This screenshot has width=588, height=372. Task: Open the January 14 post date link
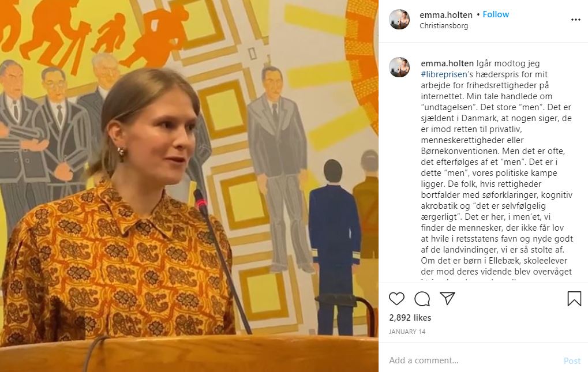pyautogui.click(x=407, y=332)
